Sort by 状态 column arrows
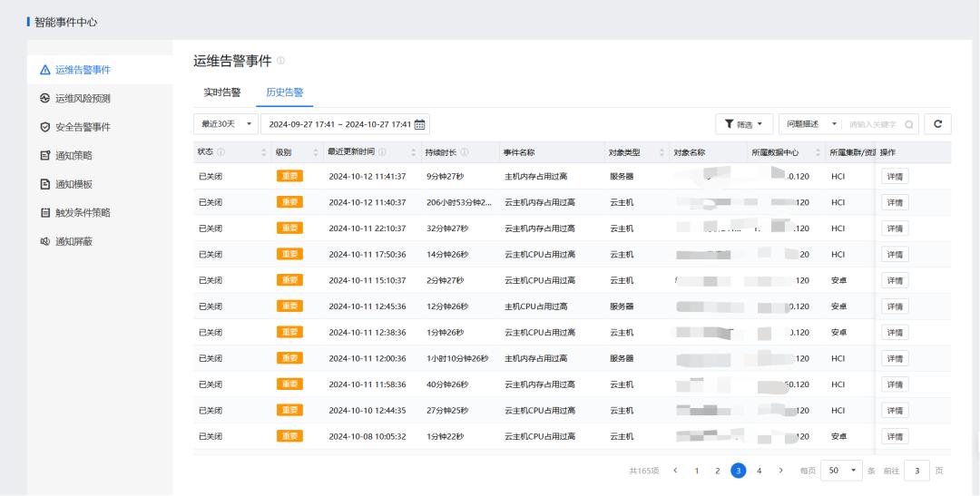The height and width of the screenshot is (496, 980). (264, 152)
